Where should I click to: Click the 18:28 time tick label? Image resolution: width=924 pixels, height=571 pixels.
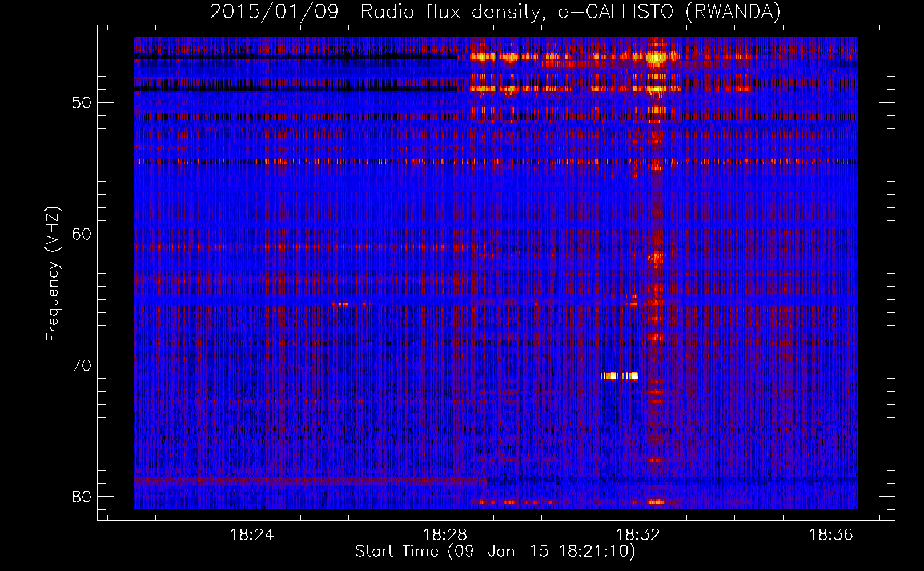click(445, 534)
